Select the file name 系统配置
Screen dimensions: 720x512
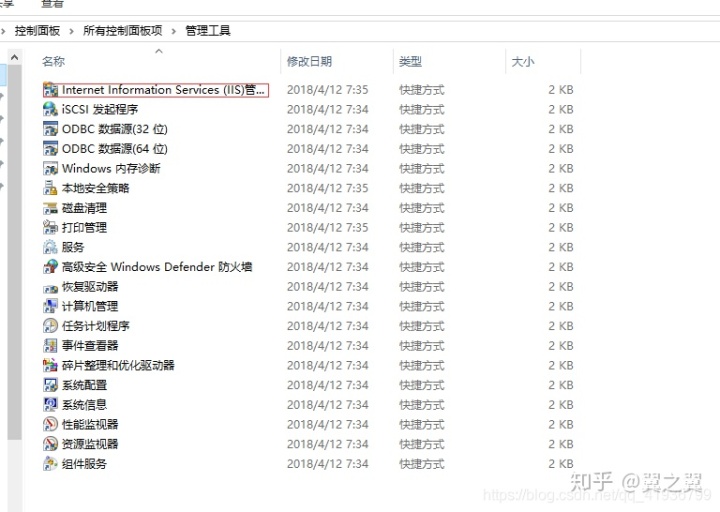[x=84, y=385]
